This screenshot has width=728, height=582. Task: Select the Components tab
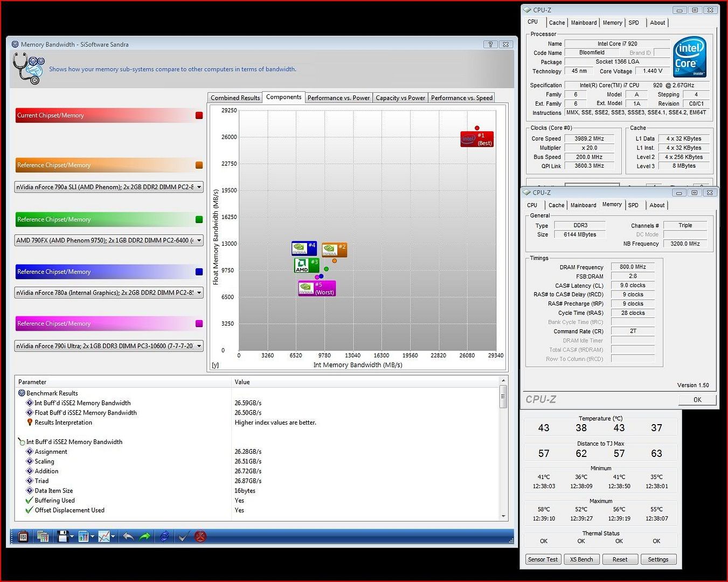coord(283,97)
